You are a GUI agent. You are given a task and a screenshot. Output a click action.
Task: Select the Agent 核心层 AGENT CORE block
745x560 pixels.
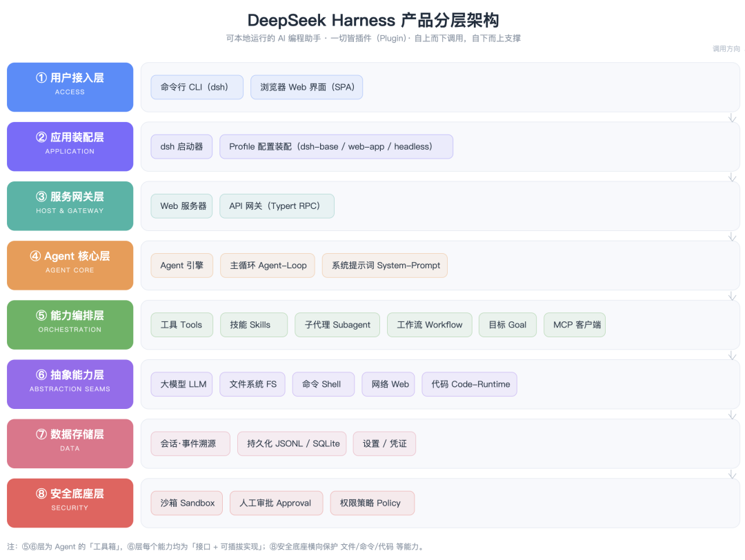[x=70, y=265]
